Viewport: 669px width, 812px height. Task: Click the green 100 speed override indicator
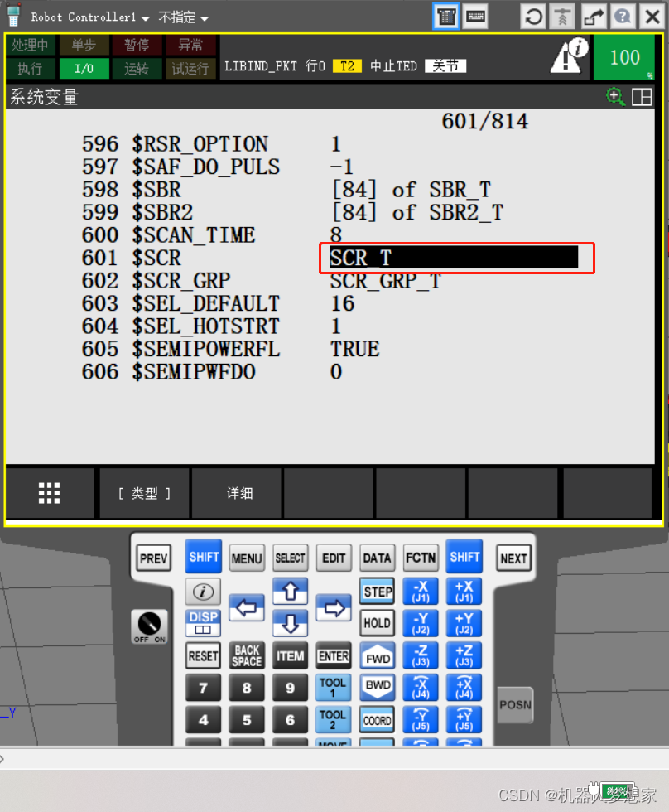tap(624, 57)
